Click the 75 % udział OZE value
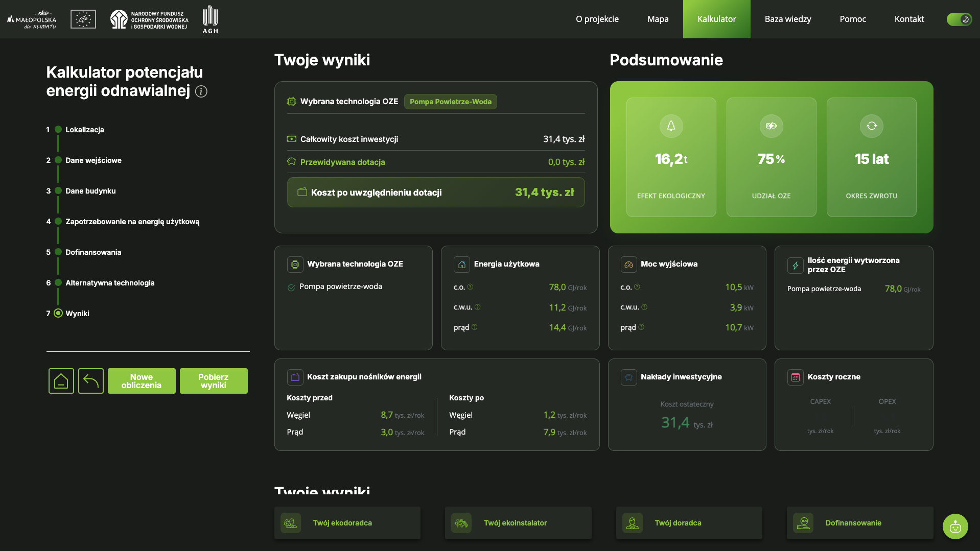 (771, 159)
